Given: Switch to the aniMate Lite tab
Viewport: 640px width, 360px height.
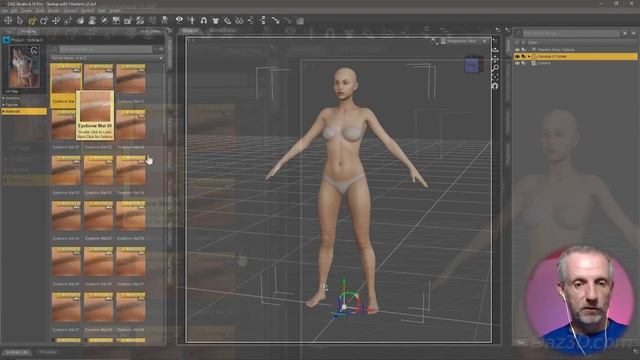Looking at the screenshot, I should pos(18,352).
